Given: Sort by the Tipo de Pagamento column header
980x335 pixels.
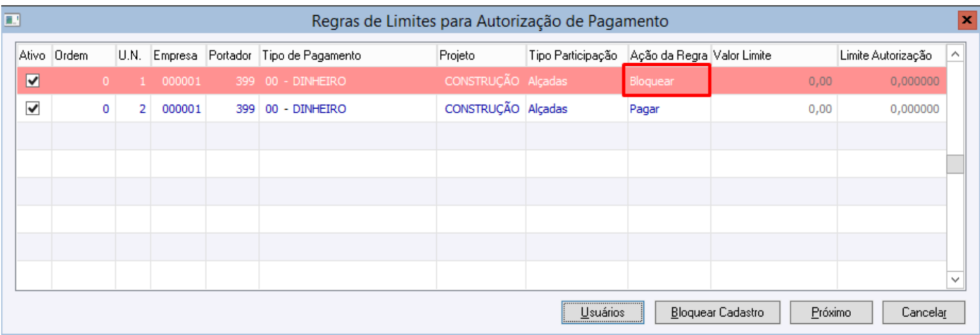Looking at the screenshot, I should 348,56.
